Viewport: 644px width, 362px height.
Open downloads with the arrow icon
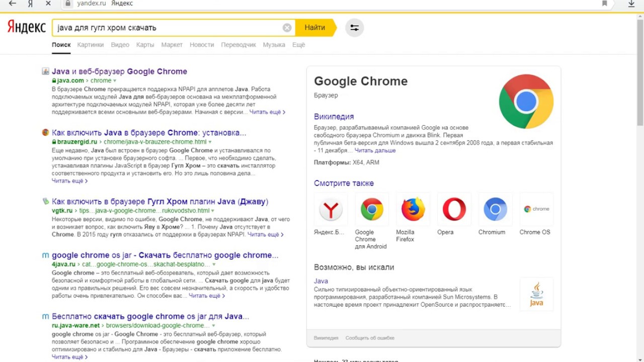tap(631, 4)
